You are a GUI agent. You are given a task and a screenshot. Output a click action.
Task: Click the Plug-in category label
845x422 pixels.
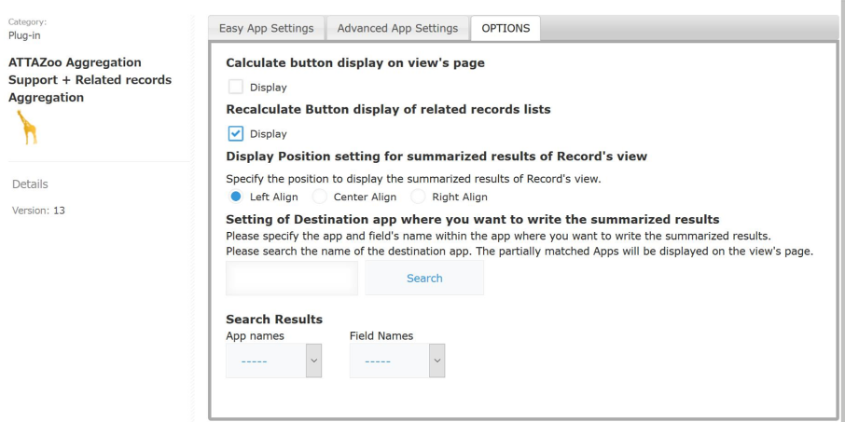pos(24,36)
